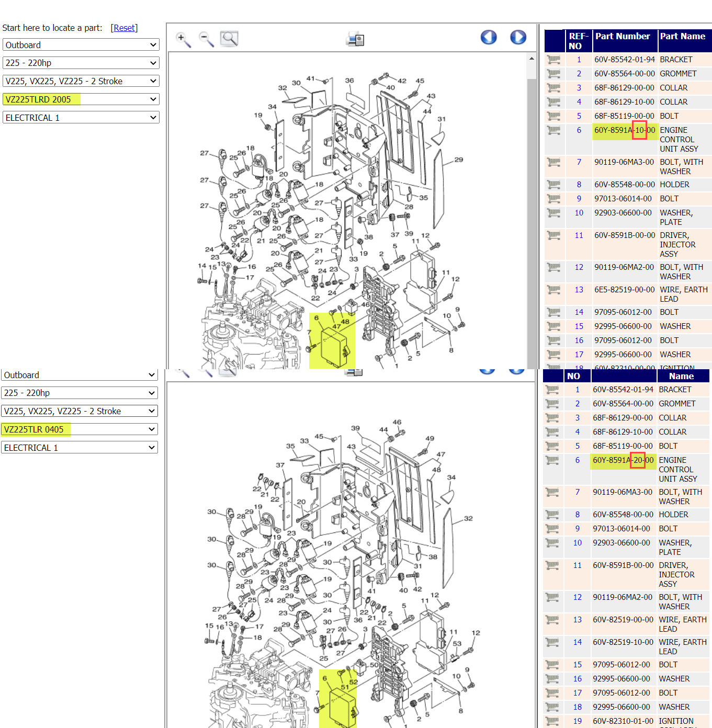Screen dimensions: 712x728
Task: Open the bottom Outboard category dropdown
Action: pos(80,375)
